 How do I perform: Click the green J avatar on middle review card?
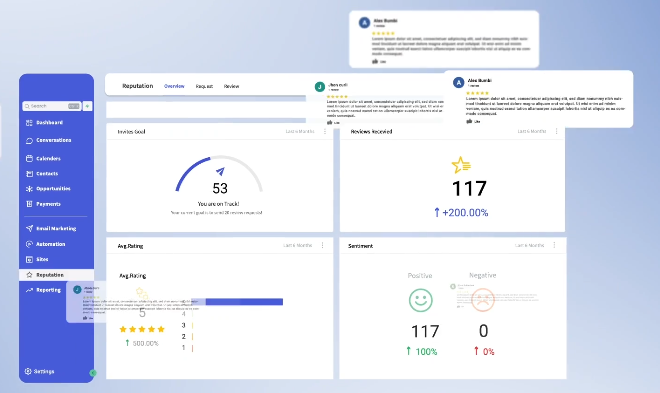(x=320, y=87)
